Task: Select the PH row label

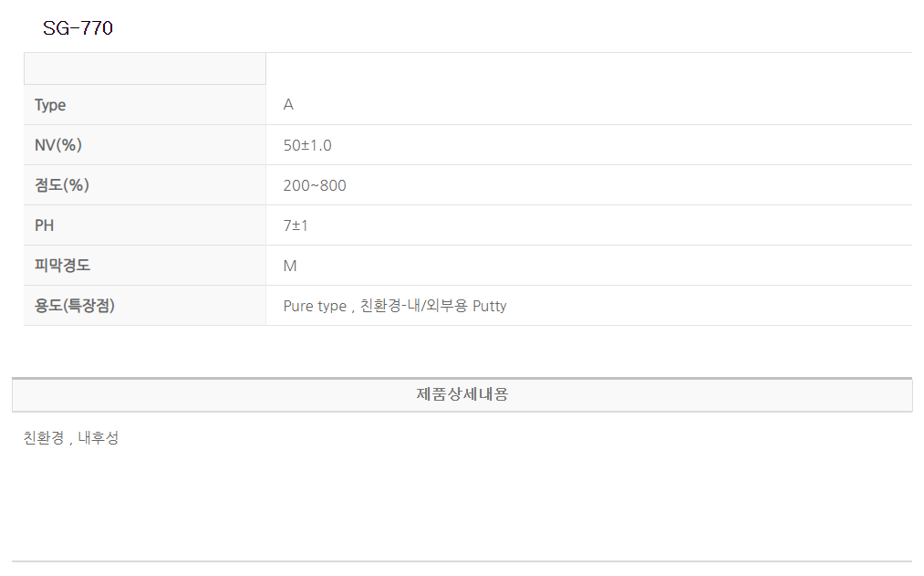Action: 45,225
